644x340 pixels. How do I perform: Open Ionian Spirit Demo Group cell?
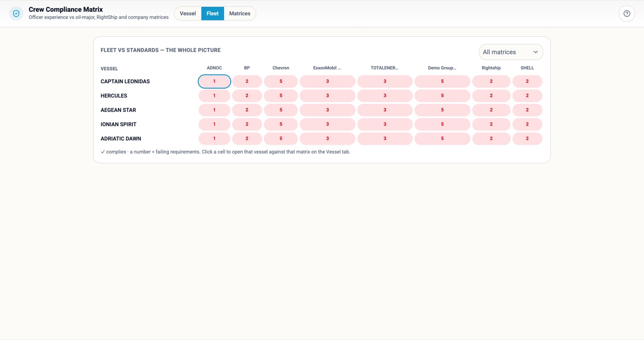[x=443, y=124]
